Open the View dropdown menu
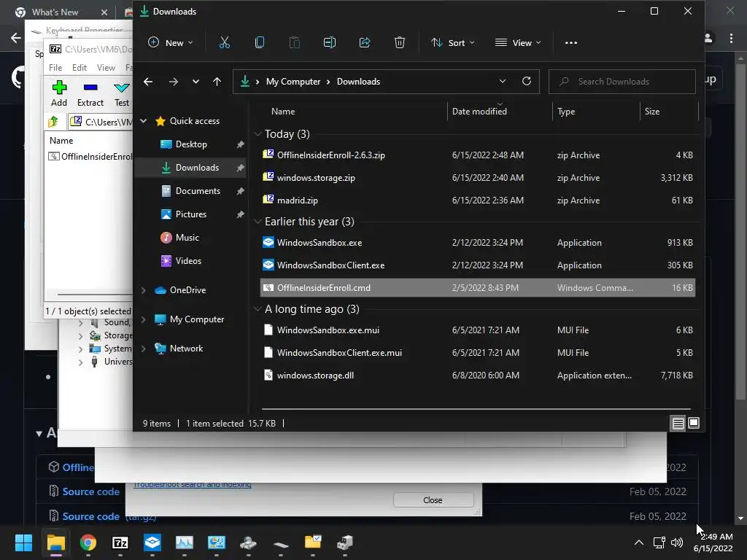 (519, 42)
